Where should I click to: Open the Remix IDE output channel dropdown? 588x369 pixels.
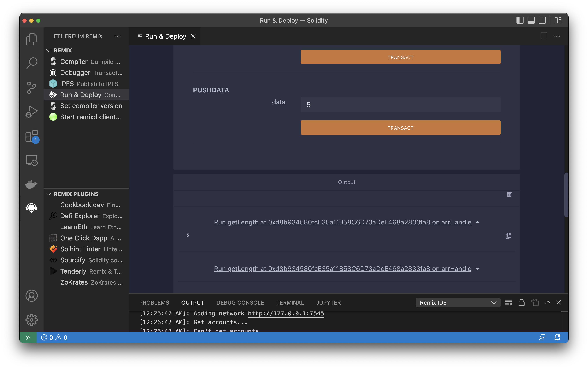point(458,303)
